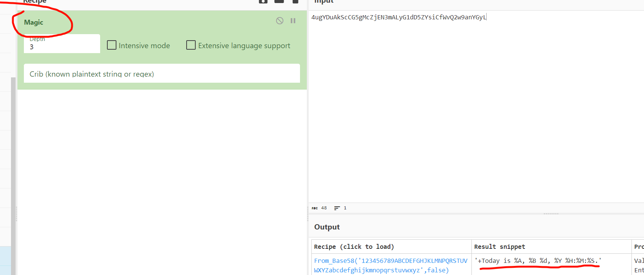The height and width of the screenshot is (275, 644).
Task: Enable Intensive mode checkbox
Action: [112, 46]
